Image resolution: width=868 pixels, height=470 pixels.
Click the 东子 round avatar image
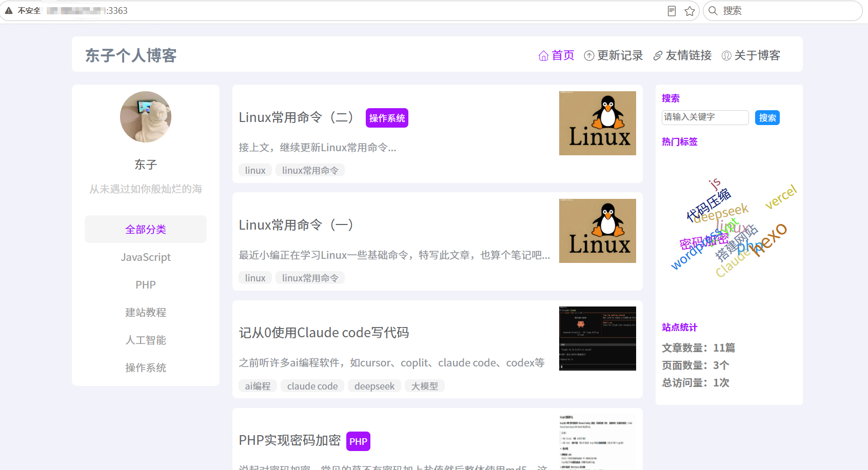[x=146, y=117]
